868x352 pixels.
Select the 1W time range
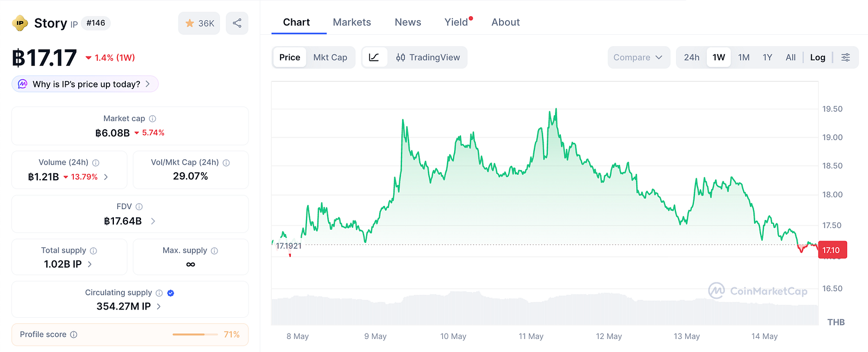coord(719,58)
